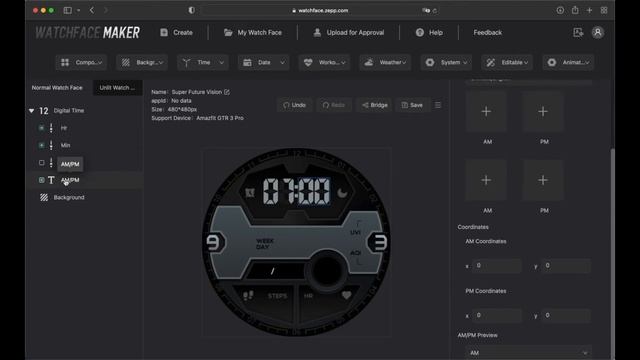
Task: Switch to the Normal Watch Face tab
Action: click(57, 88)
